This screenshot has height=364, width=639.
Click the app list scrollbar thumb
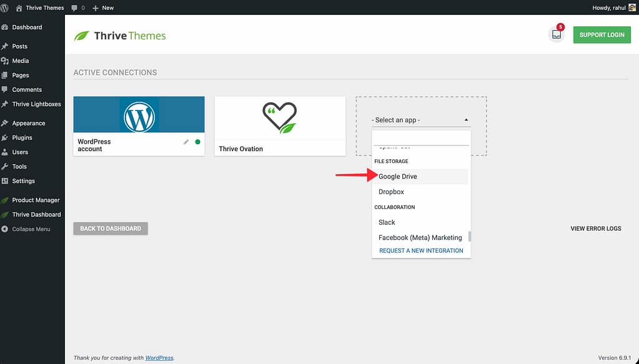[x=469, y=237]
